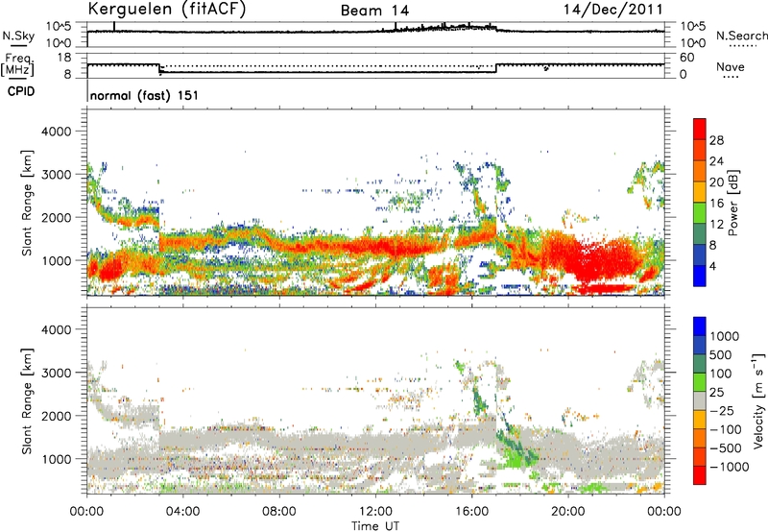Select the "60" Nave axis value
The image size is (768, 532).
pyautogui.click(x=686, y=58)
